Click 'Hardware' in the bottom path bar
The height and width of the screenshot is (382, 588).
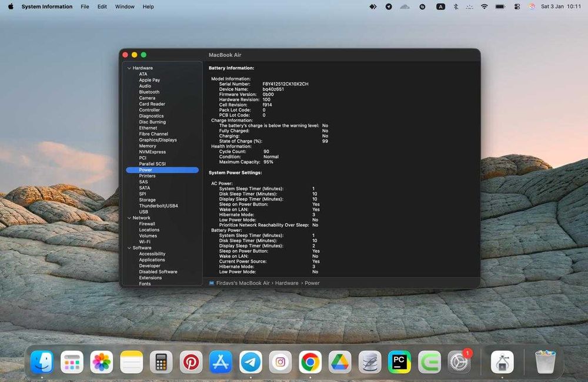coord(286,283)
